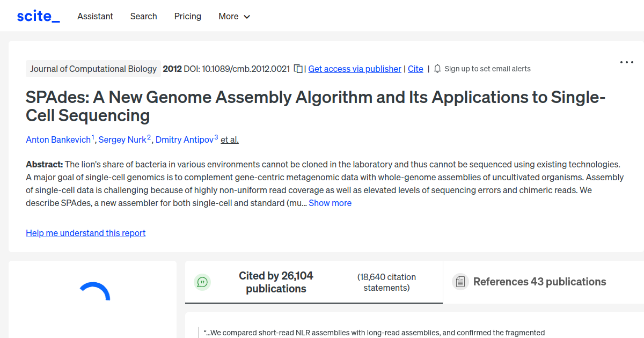The image size is (644, 338).
Task: Expand abstract with Show more
Action: click(330, 203)
